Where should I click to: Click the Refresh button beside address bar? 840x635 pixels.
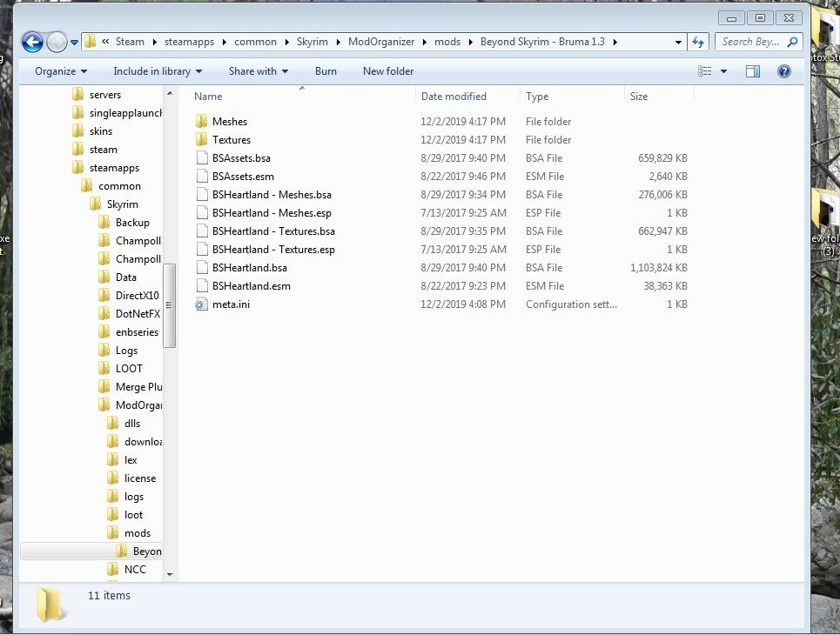697,42
